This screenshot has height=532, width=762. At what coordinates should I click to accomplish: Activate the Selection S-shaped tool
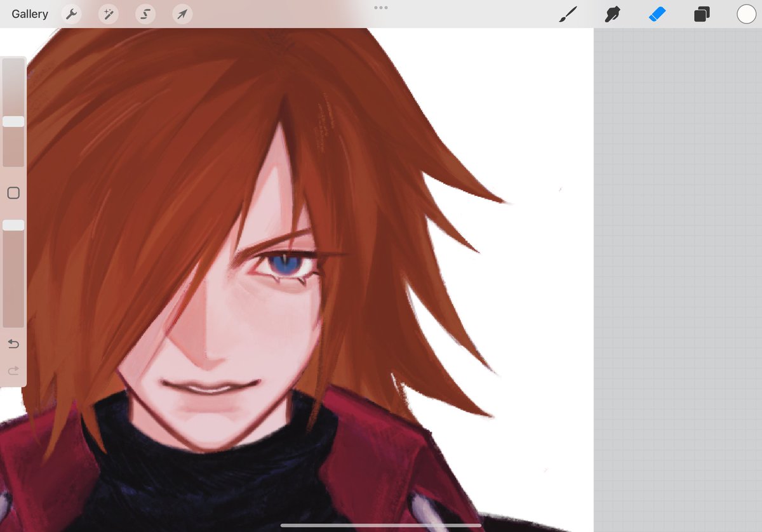pyautogui.click(x=145, y=15)
